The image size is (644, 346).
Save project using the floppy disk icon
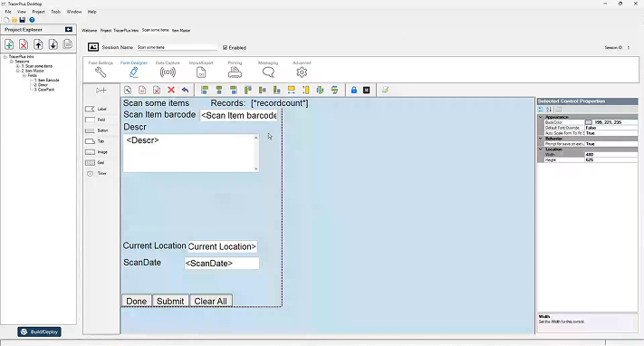(x=23, y=20)
